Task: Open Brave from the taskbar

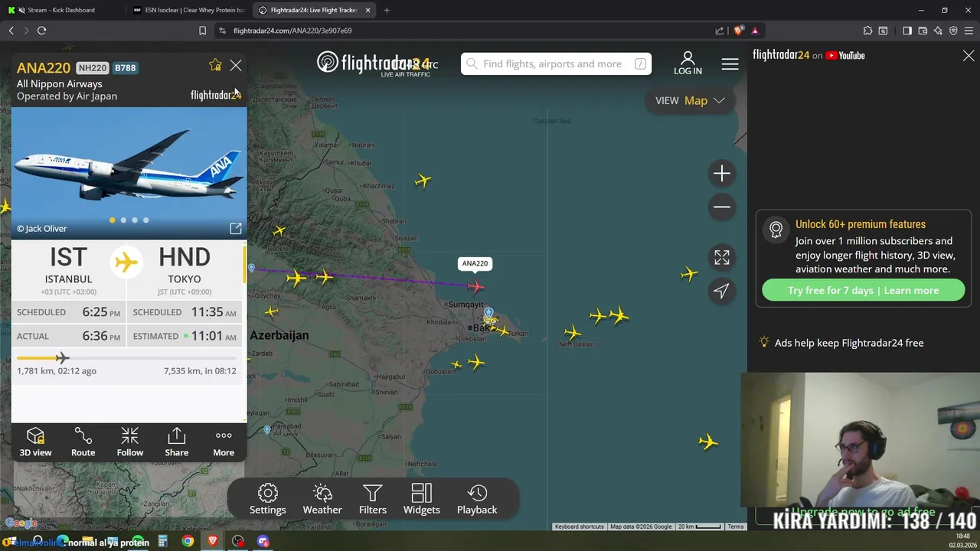Action: click(213, 541)
